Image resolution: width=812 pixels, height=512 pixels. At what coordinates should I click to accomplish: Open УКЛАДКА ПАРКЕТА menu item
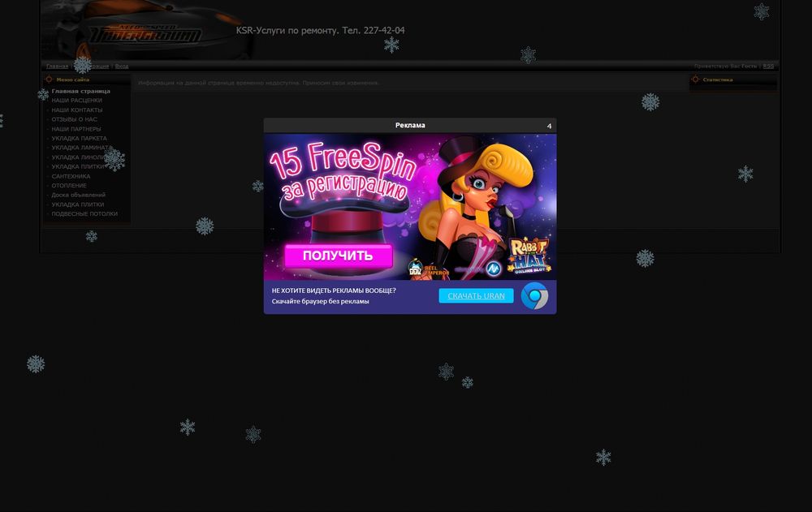point(80,138)
